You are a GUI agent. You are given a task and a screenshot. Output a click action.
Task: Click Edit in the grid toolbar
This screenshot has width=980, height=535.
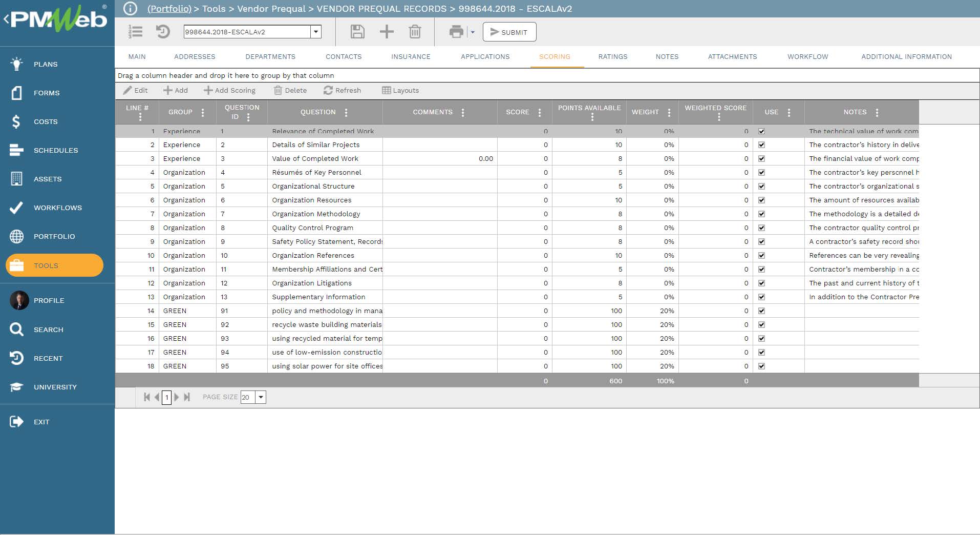tap(136, 91)
